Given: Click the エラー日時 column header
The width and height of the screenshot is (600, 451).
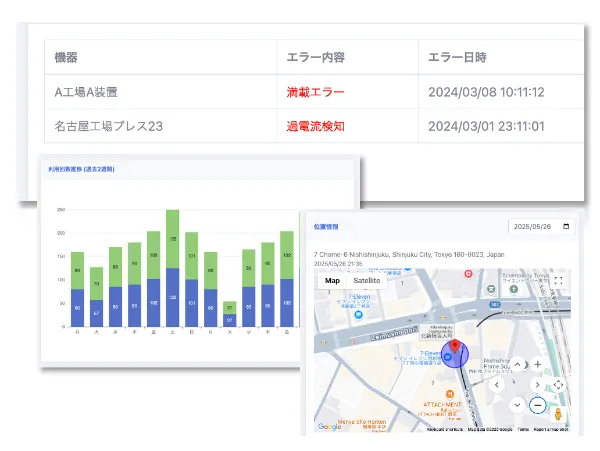Looking at the screenshot, I should click(457, 57).
